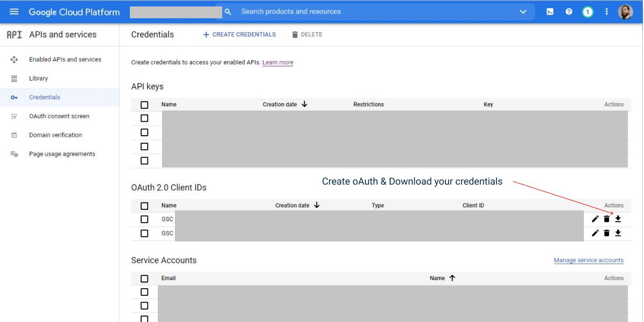Delete the second GSC OAuth client via trash icon
644x322 pixels.
606,233
